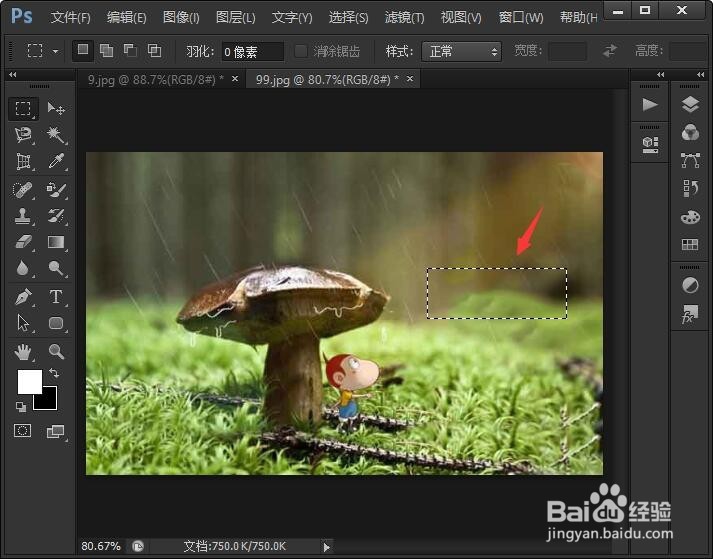Open the Layers panel icon
The width and height of the screenshot is (713, 559).
(x=690, y=105)
